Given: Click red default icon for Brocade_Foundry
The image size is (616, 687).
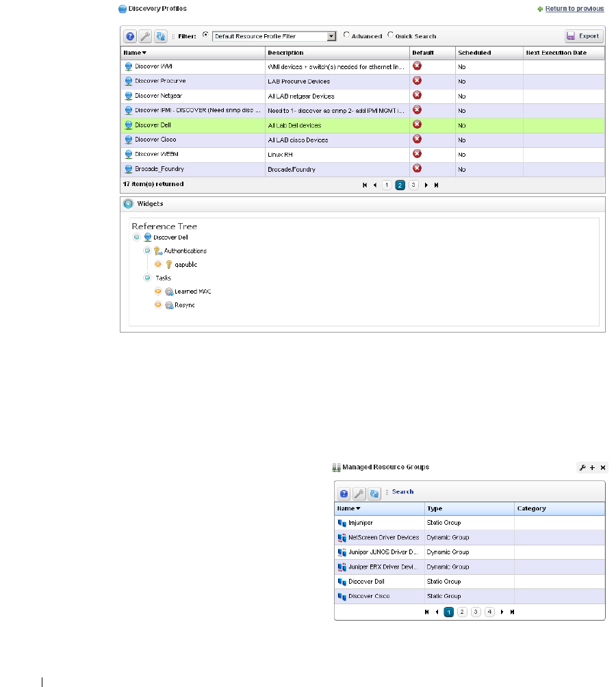Looking at the screenshot, I should click(417, 168).
